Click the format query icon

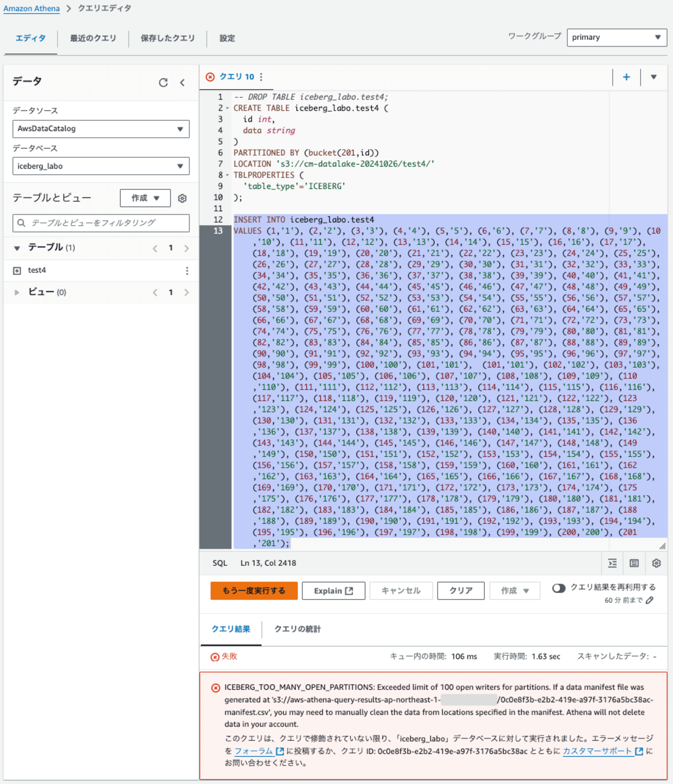[612, 563]
